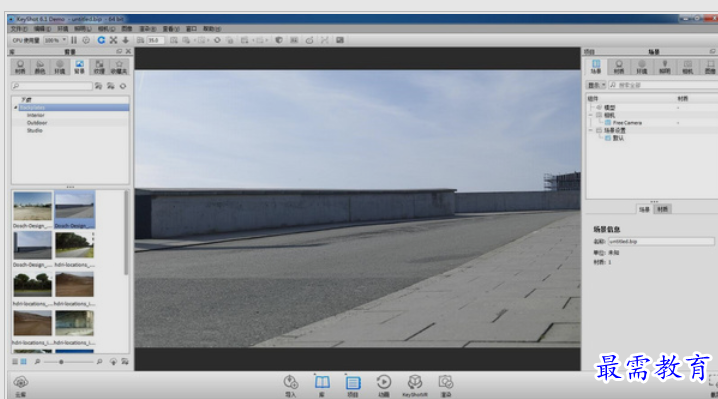This screenshot has height=399, width=718.
Task: Open the 显示 dropdown in the scene panel
Action: [x=597, y=85]
